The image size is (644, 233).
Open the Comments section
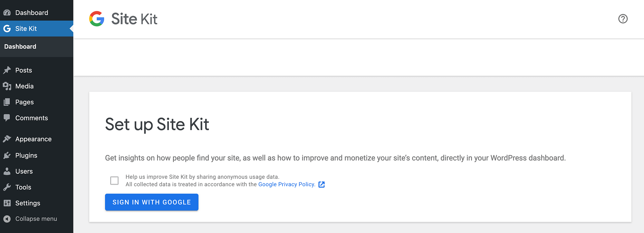(37, 118)
